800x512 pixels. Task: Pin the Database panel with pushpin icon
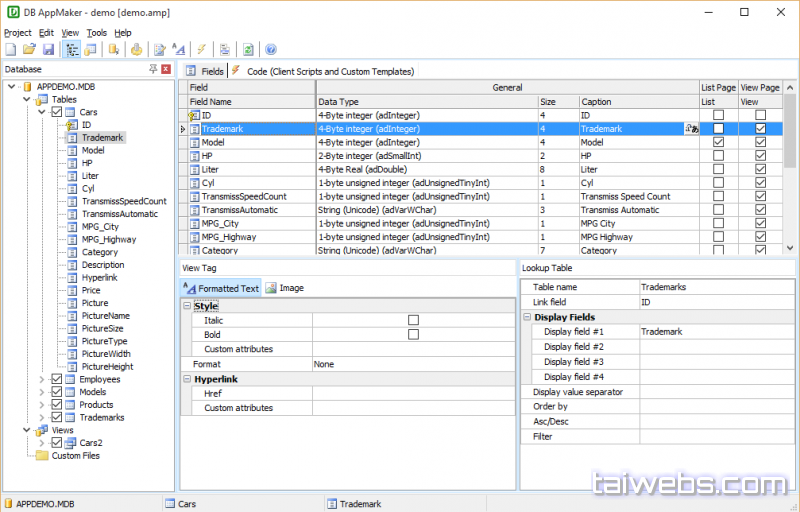(x=153, y=69)
